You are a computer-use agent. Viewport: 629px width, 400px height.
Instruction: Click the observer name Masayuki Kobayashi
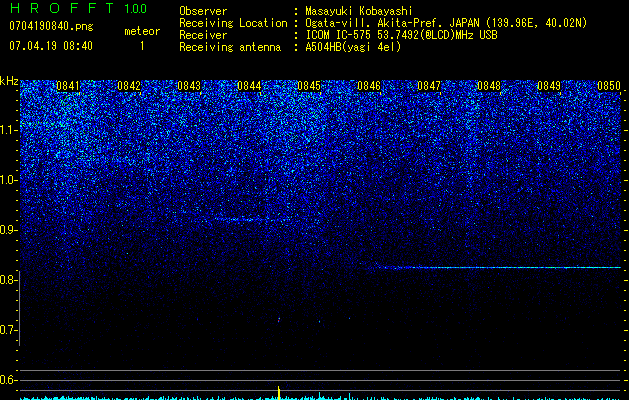coord(359,11)
